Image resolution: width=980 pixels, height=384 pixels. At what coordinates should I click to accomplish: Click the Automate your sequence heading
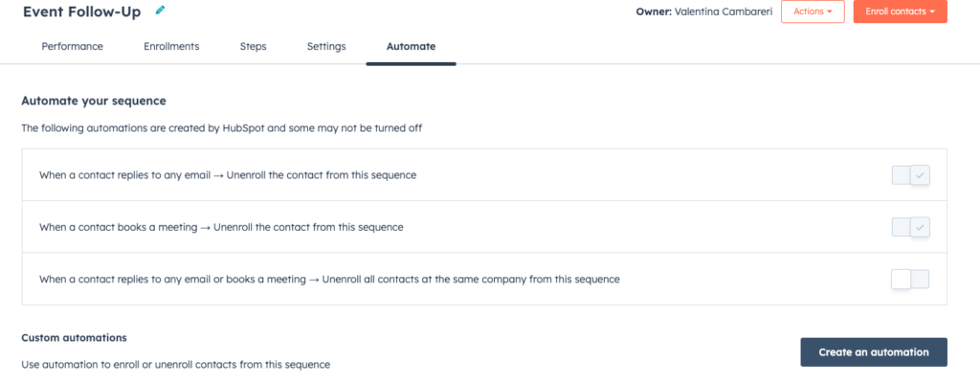(94, 101)
